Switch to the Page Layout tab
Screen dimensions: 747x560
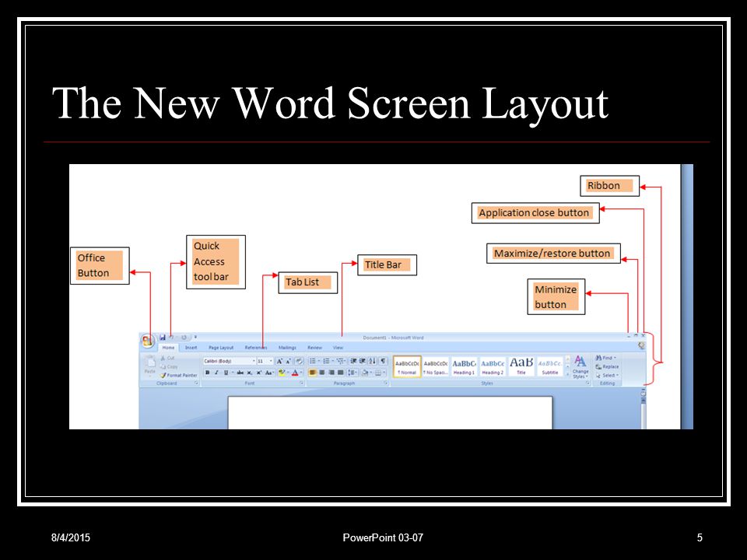[x=221, y=348]
